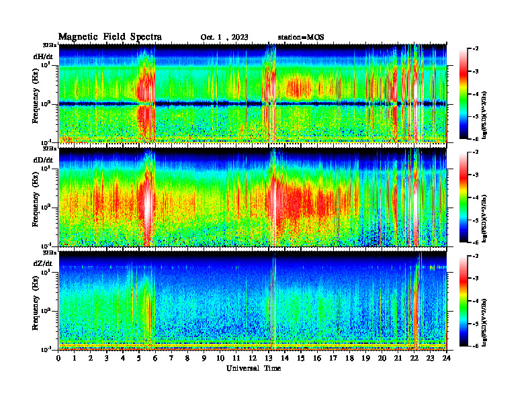532x411 pixels.
Task: Click the 32Hz label atop the dZ/dt panel
Action: [50, 253]
